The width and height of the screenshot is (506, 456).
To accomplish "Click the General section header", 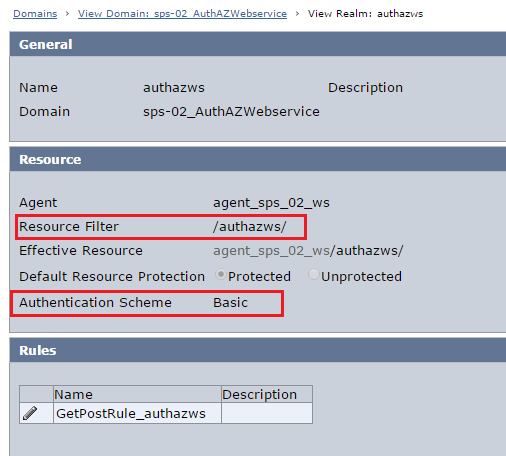I will [x=258, y=44].
